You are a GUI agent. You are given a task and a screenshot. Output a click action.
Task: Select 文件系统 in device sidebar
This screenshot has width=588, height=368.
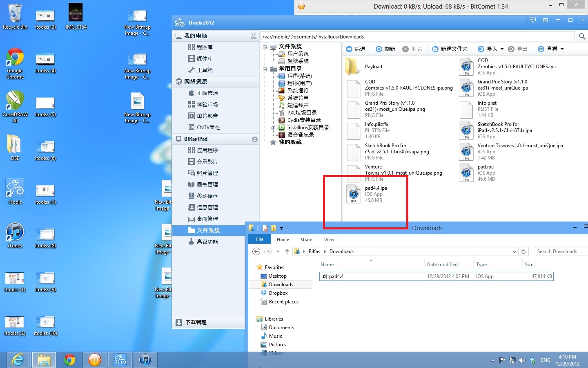point(209,230)
